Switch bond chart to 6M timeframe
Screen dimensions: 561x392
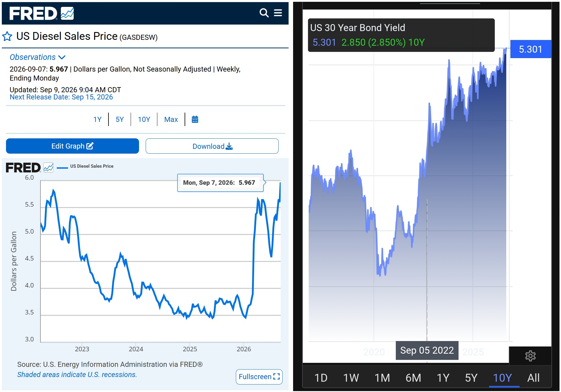pos(413,378)
